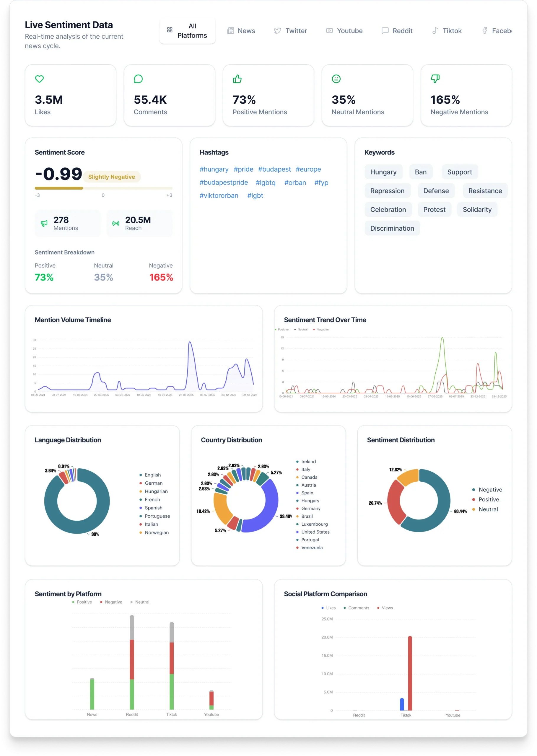Click the grid icon in All Platforms
This screenshot has height=756, width=537.
pyautogui.click(x=170, y=30)
